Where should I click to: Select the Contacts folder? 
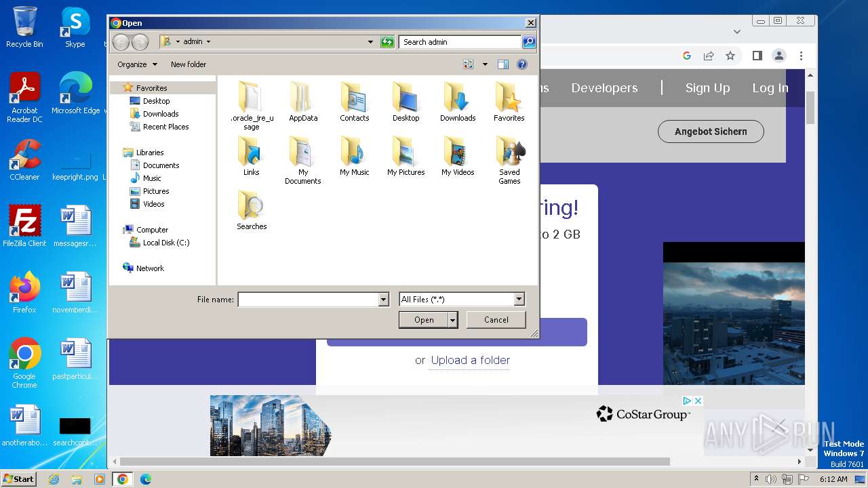tap(355, 102)
